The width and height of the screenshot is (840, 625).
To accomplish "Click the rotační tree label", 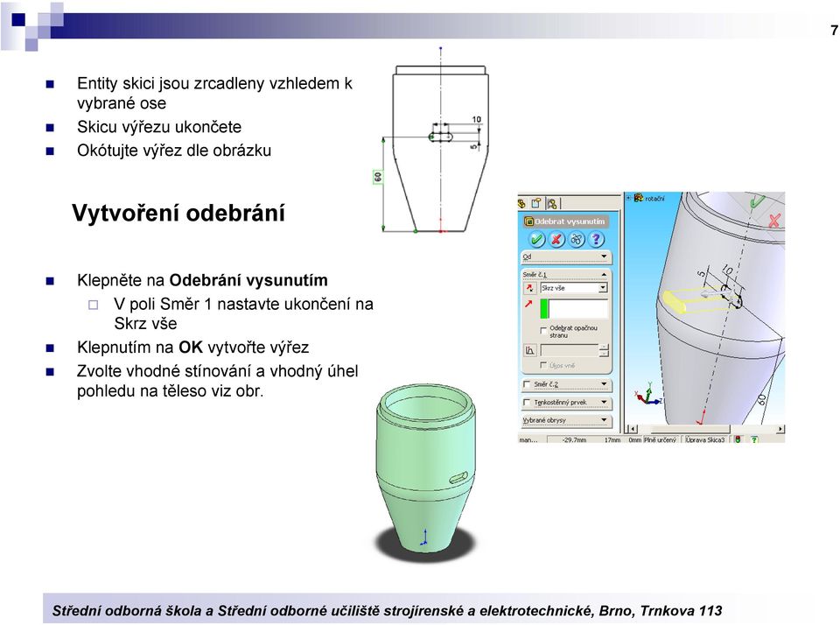I will point(654,199).
